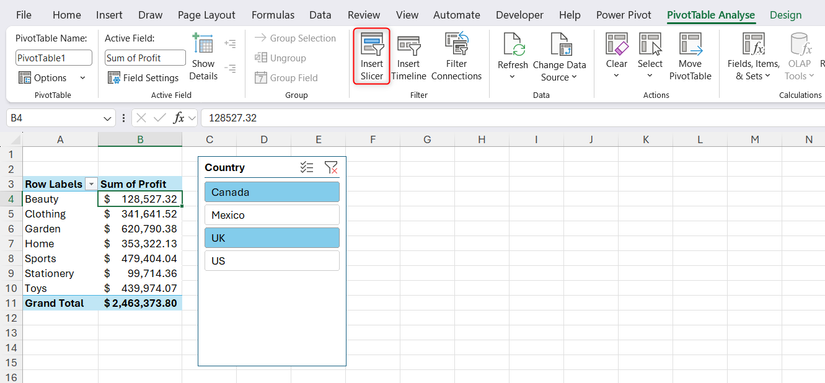Select the Clothing row label cell
The height and width of the screenshot is (383, 825).
tap(61, 214)
